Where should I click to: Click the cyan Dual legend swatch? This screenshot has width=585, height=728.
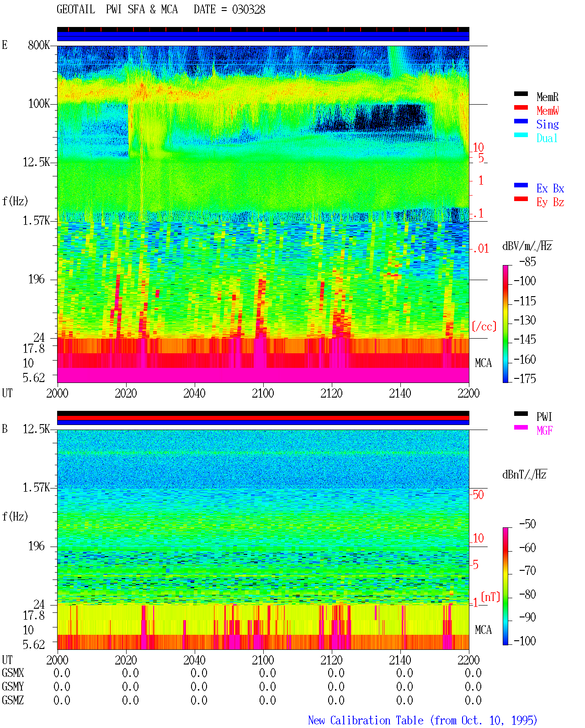tap(521, 135)
